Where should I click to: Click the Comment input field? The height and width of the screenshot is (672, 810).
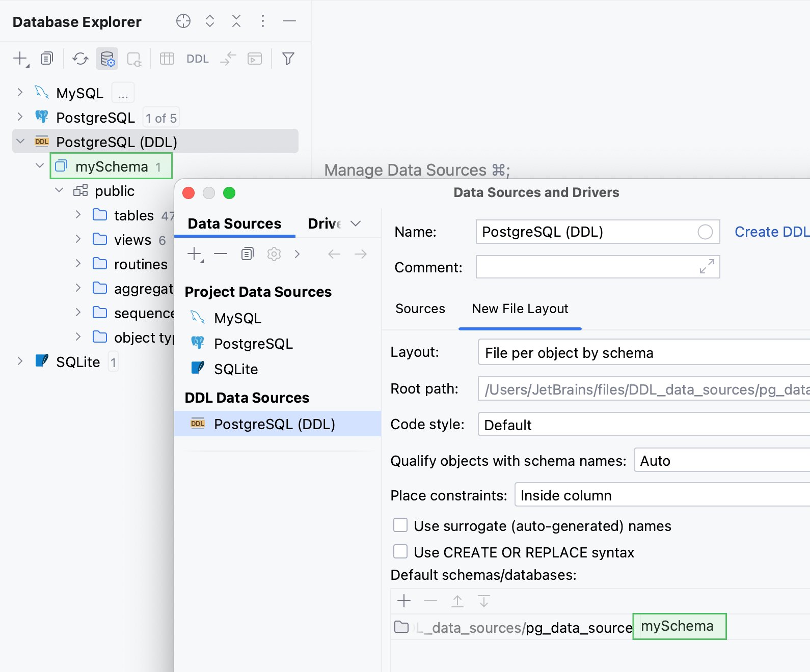point(598,267)
